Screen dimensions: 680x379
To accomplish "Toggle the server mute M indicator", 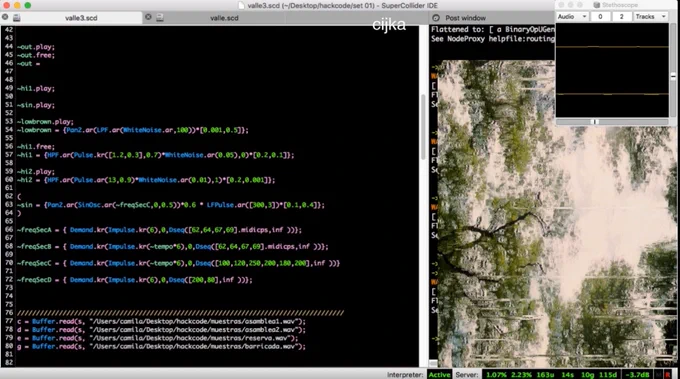I will click(659, 375).
